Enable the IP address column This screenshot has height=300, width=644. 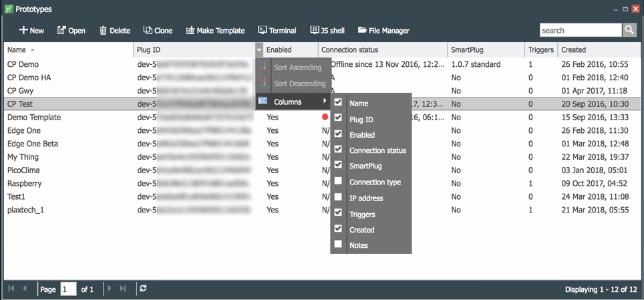(x=338, y=197)
